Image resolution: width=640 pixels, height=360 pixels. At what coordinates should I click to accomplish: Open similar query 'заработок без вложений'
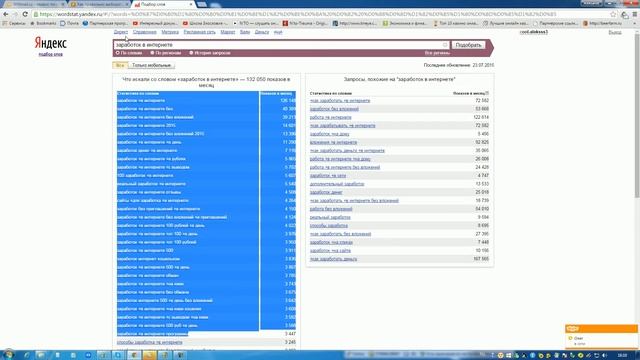(334, 109)
